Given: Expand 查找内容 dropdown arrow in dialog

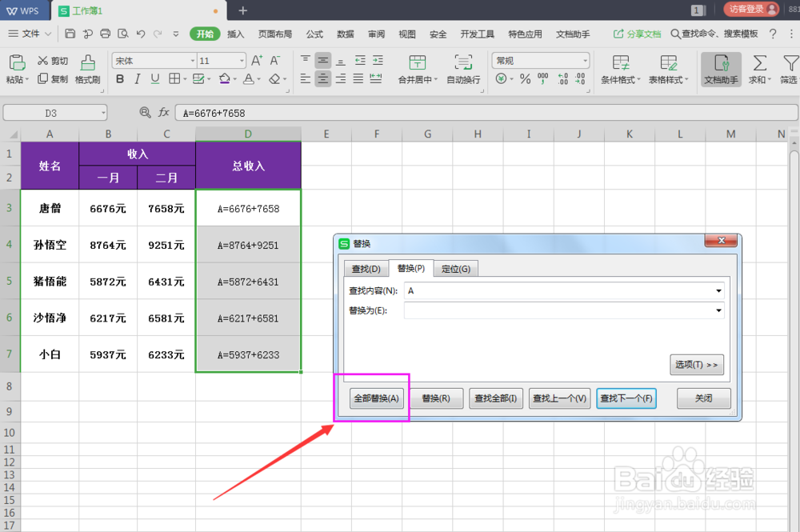Looking at the screenshot, I should click(x=718, y=290).
